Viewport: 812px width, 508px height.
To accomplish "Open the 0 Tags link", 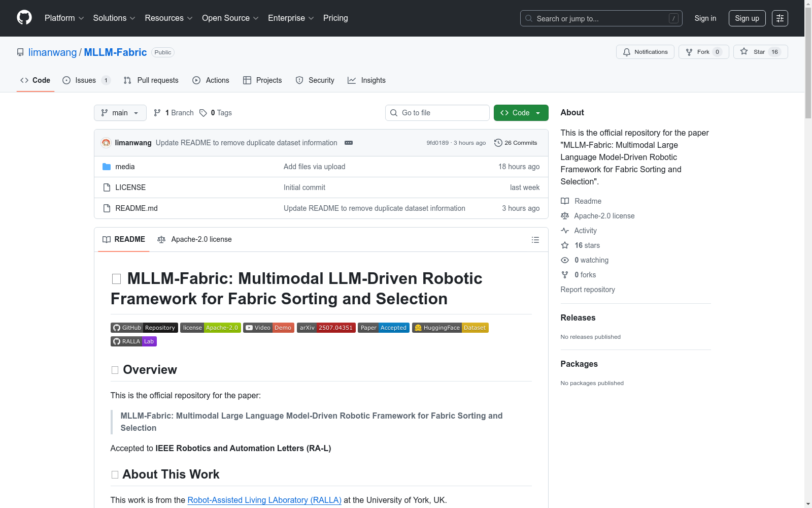I will click(x=216, y=113).
